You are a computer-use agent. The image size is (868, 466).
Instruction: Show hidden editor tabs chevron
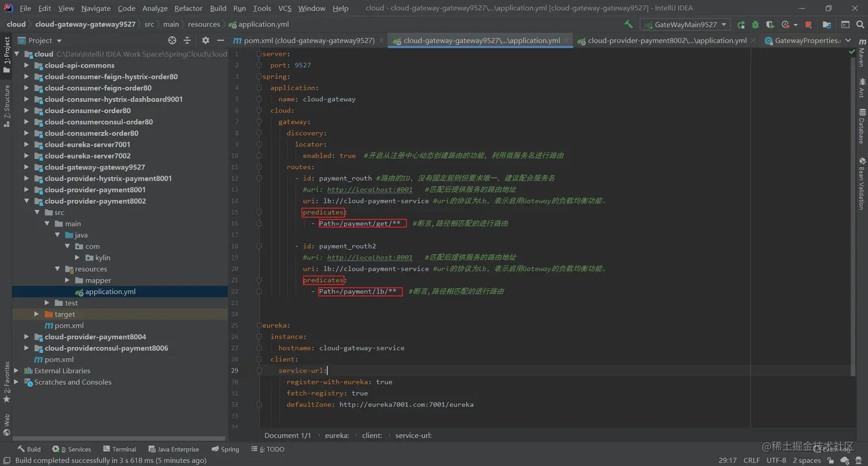(x=847, y=41)
